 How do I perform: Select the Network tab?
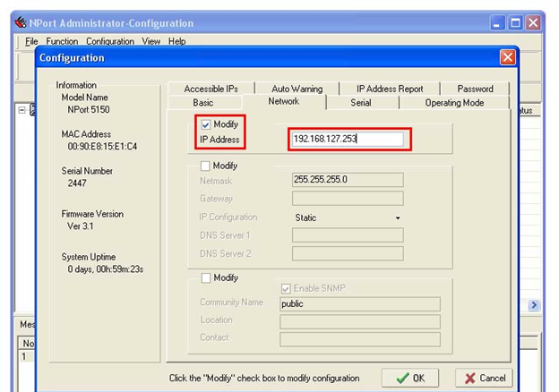(284, 101)
